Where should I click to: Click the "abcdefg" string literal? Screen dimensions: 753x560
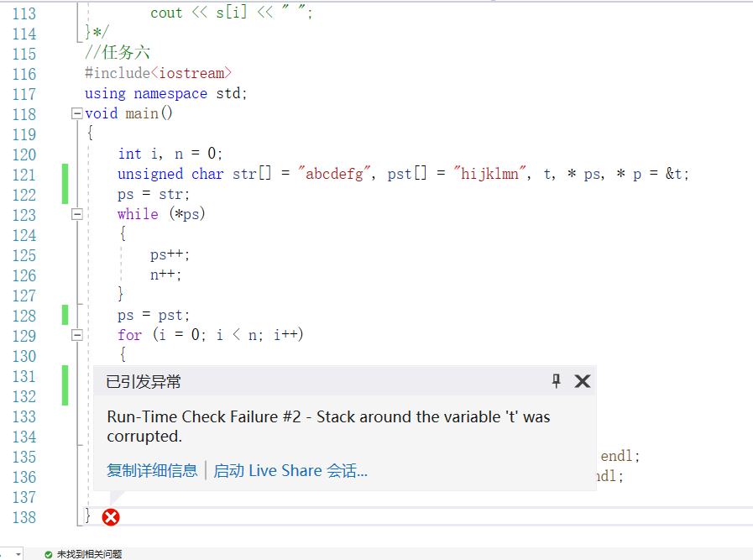pos(334,174)
